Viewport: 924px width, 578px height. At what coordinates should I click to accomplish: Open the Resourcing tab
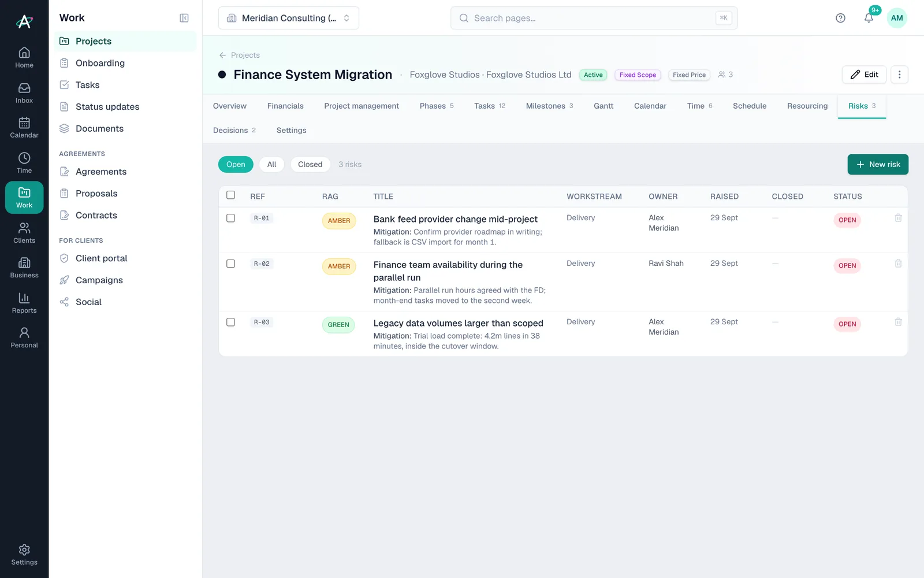tap(807, 106)
